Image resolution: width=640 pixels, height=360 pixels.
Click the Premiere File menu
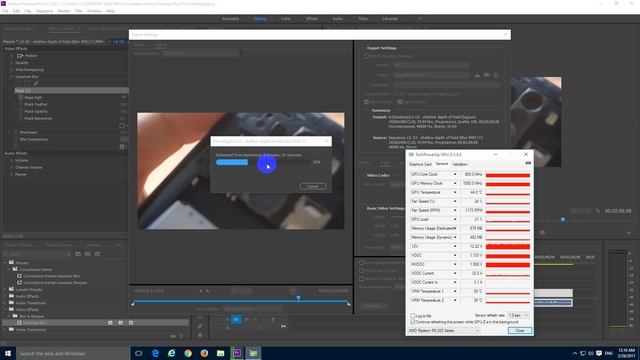tap(5, 11)
